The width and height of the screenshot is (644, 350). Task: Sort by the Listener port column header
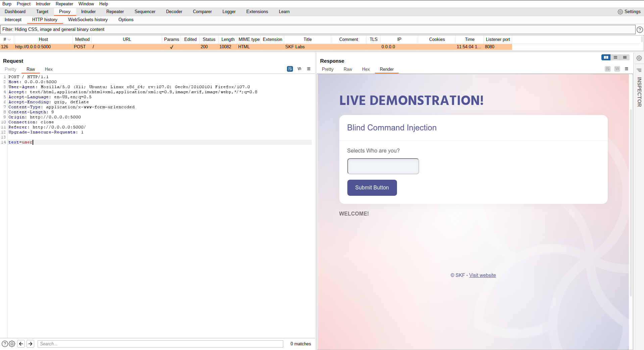[498, 40]
